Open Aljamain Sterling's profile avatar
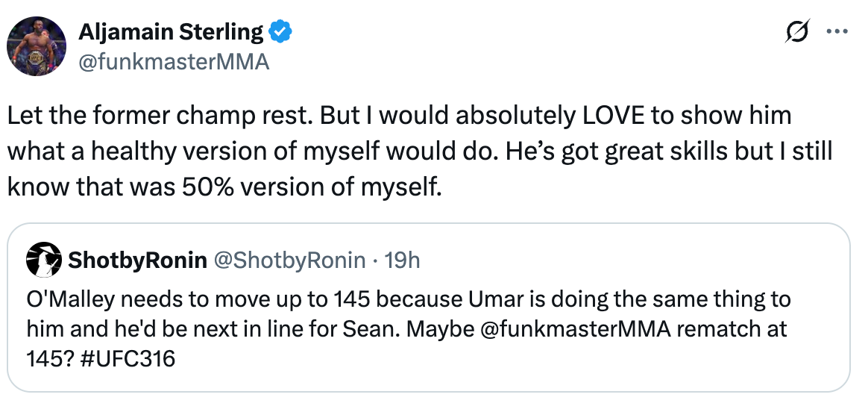Viewport: 868px width, 412px height. (x=37, y=46)
